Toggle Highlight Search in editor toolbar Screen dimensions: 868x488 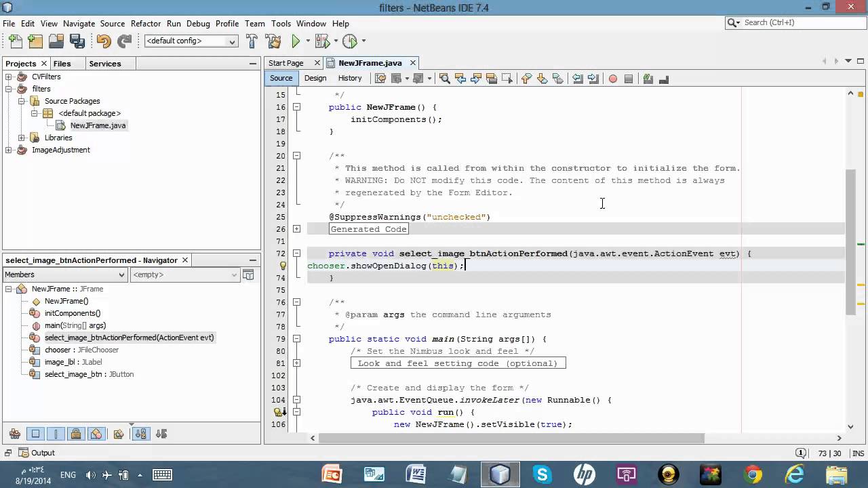[x=492, y=79]
